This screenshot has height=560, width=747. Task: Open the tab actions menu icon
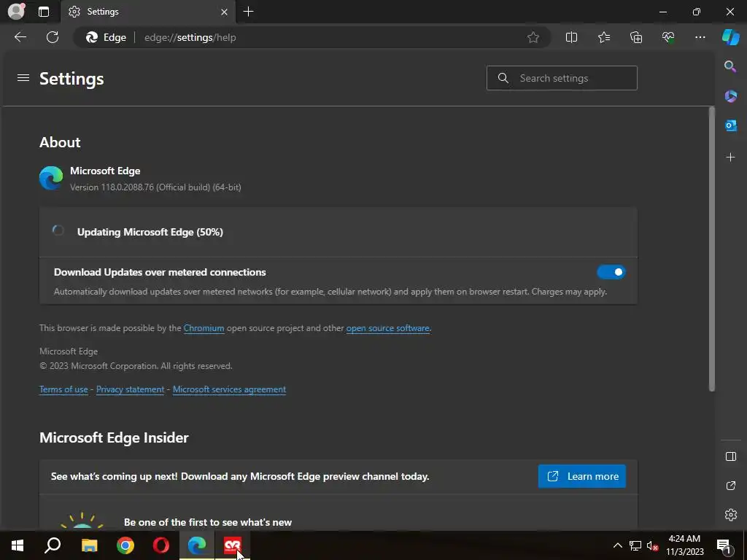click(44, 12)
